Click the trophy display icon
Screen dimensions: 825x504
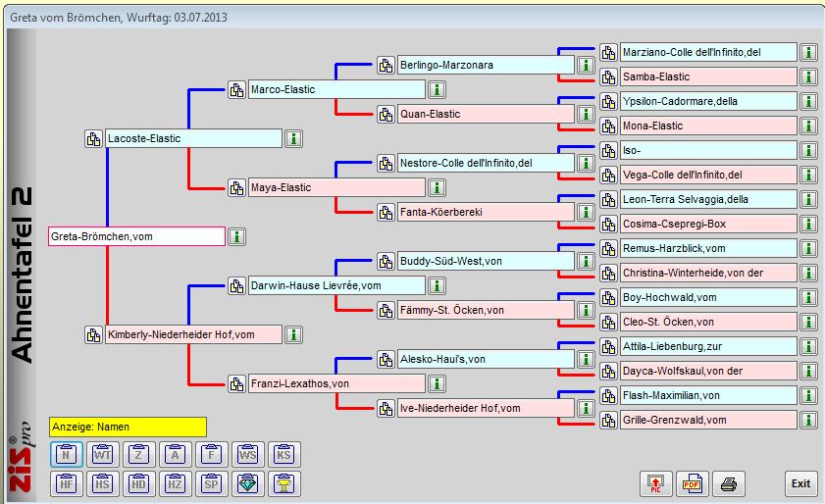(283, 483)
